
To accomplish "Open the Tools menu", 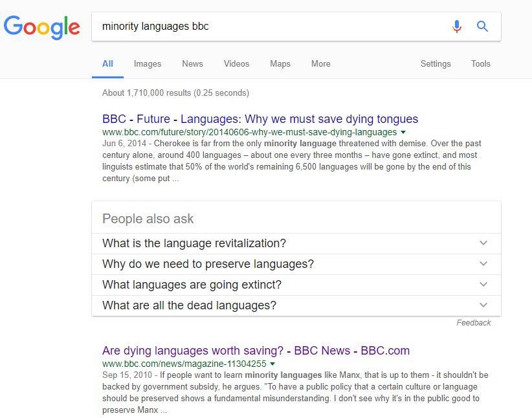I will pos(480,63).
